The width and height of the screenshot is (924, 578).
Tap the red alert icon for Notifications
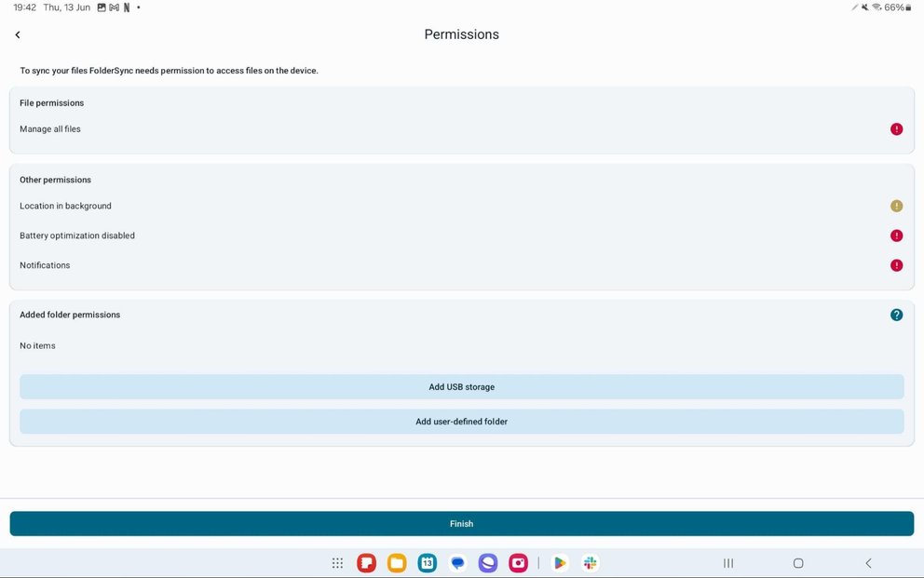pyautogui.click(x=896, y=265)
